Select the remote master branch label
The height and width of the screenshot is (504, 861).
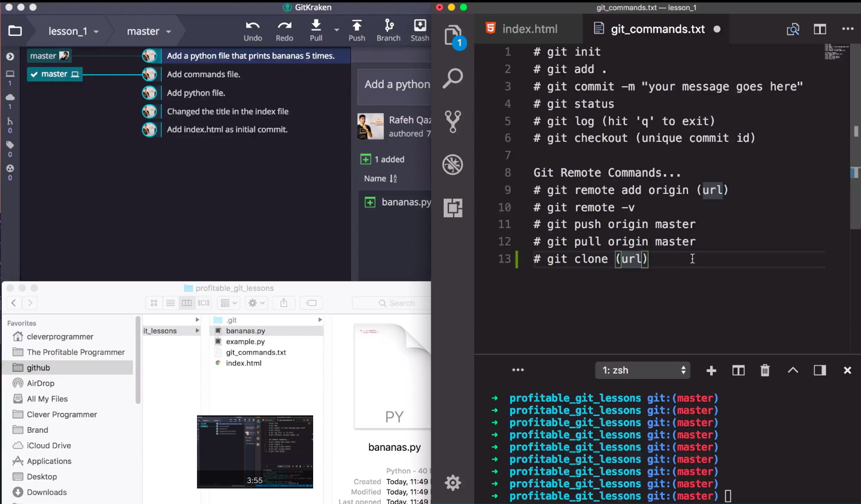tap(50, 56)
